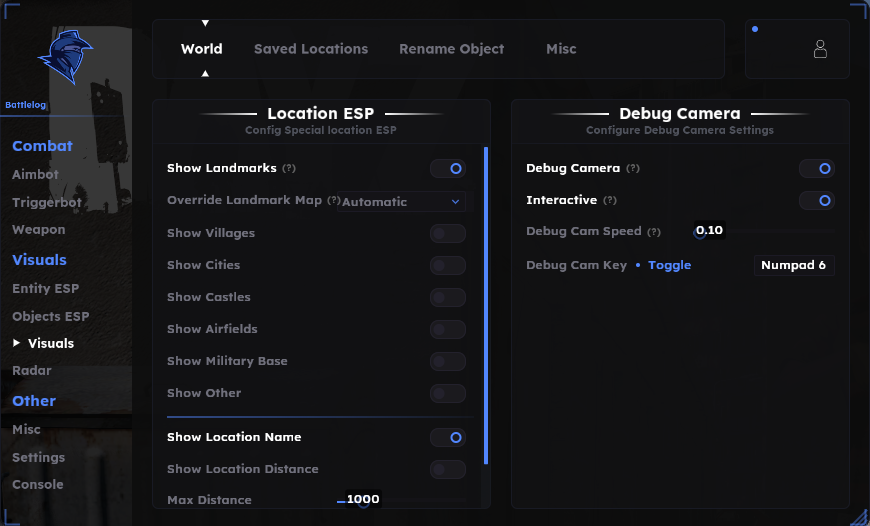Click the Show Landmarks help question mark
The width and height of the screenshot is (870, 526).
[289, 168]
